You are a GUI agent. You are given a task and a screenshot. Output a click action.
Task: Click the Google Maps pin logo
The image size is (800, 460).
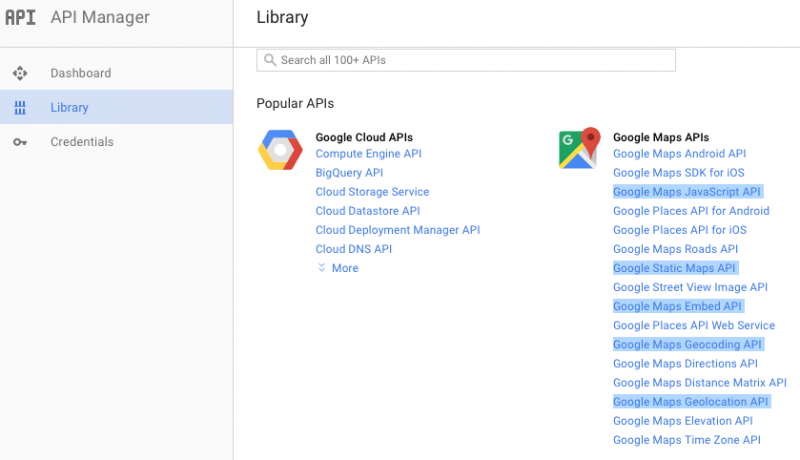coord(579,148)
